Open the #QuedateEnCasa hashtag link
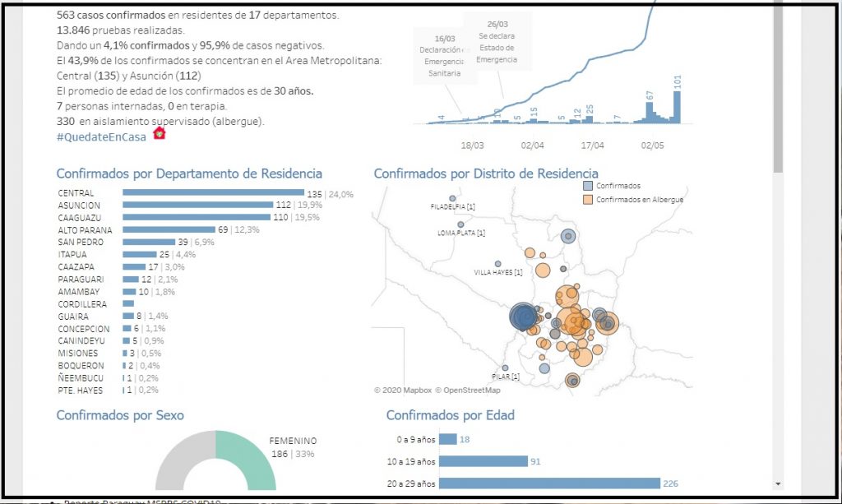 [101, 136]
